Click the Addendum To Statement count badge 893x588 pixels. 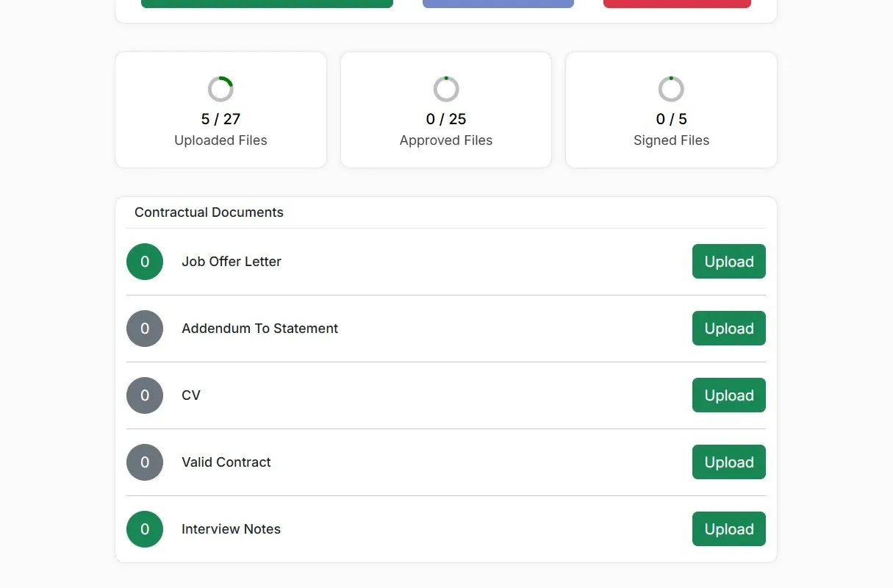tap(145, 329)
